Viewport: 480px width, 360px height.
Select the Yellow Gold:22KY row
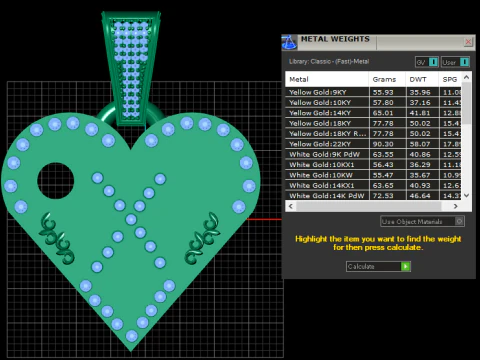pyautogui.click(x=373, y=144)
